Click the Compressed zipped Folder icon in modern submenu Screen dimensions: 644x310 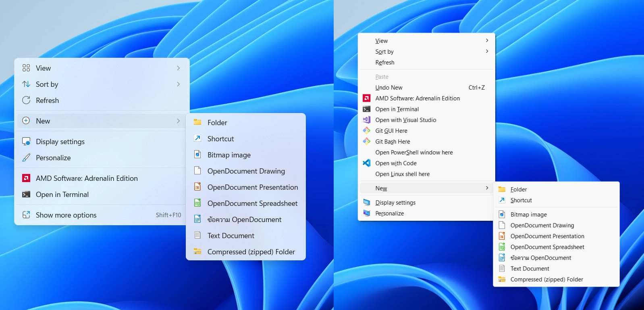(x=197, y=251)
